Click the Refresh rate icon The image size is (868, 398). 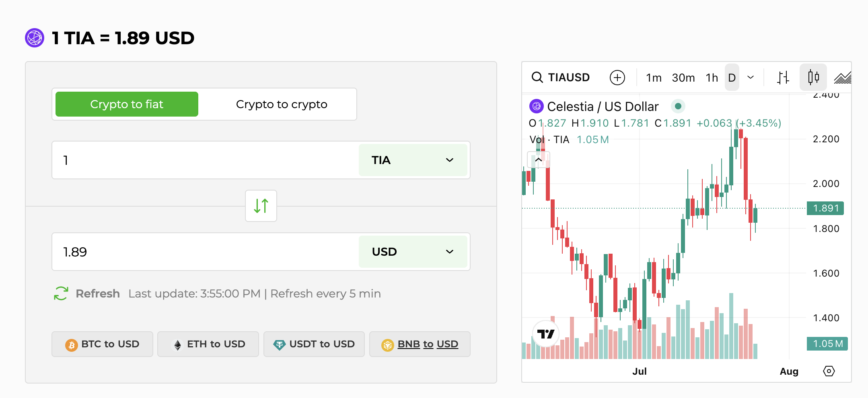click(x=60, y=293)
